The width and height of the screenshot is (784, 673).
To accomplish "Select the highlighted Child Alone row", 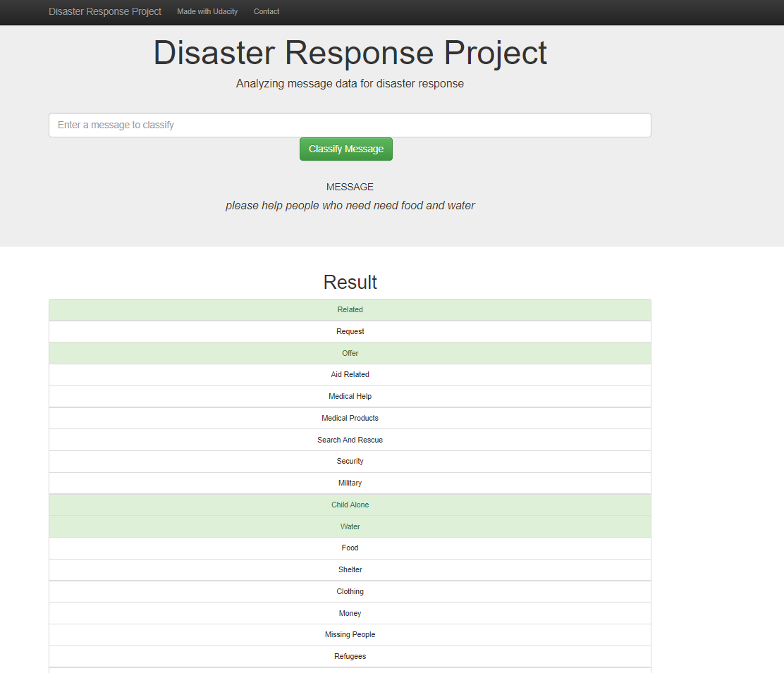I will click(350, 505).
